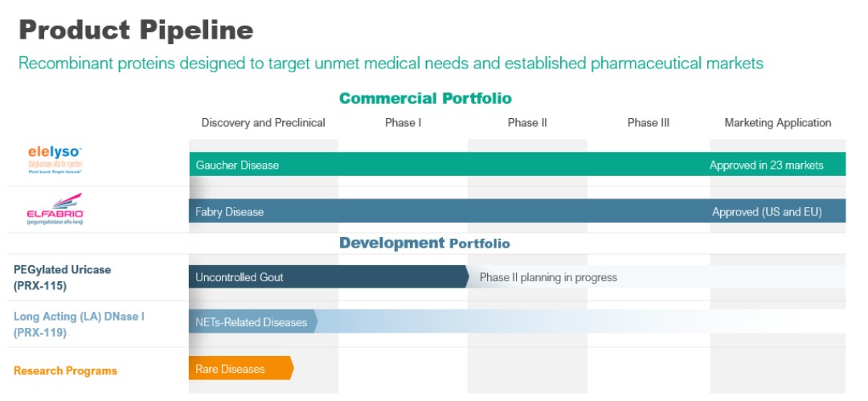Click the Discovery and Preclinical column header
The width and height of the screenshot is (868, 401).
263,123
